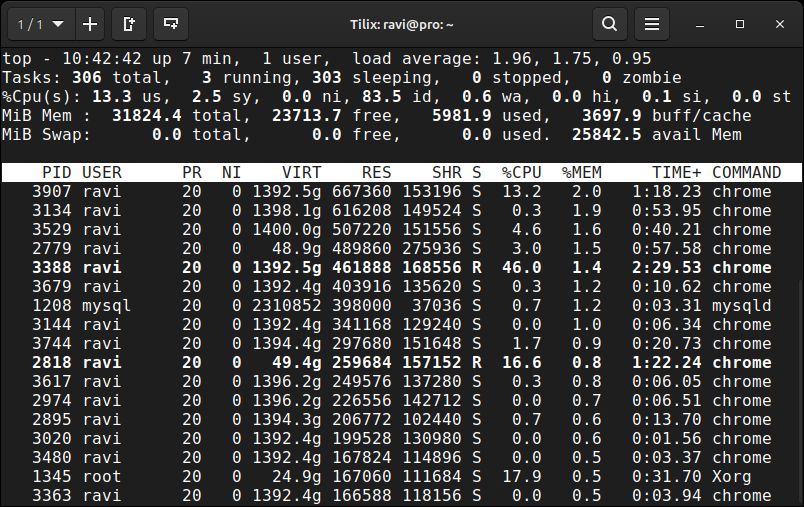Click the %CPU column header
Screen dimensions: 804x507
click(521, 172)
